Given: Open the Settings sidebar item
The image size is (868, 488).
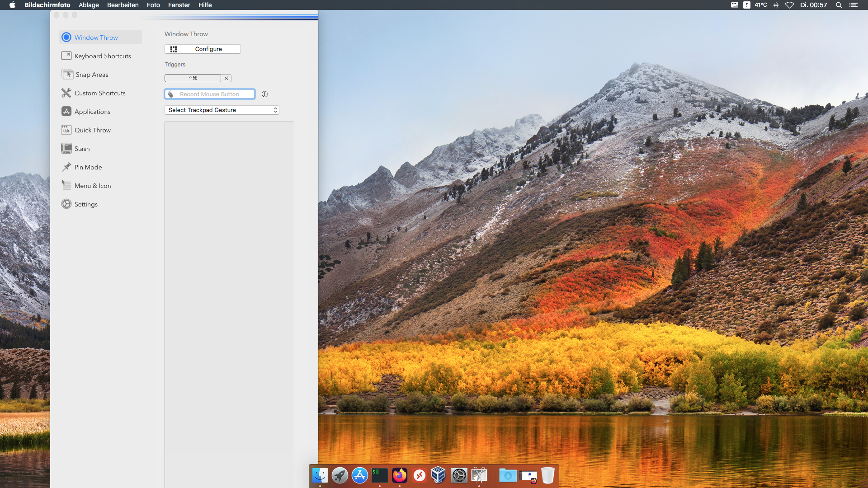Looking at the screenshot, I should point(86,204).
